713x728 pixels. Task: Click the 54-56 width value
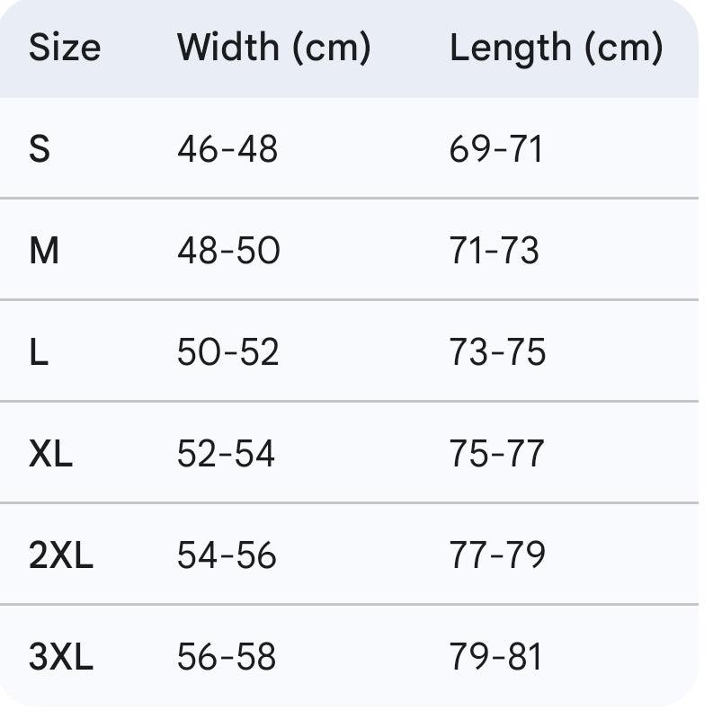tap(227, 556)
